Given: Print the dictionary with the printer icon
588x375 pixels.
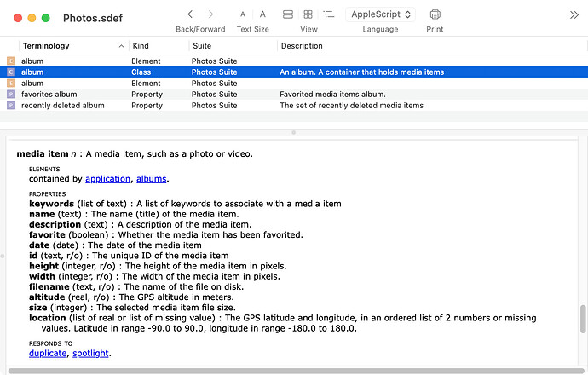Looking at the screenshot, I should coord(435,14).
